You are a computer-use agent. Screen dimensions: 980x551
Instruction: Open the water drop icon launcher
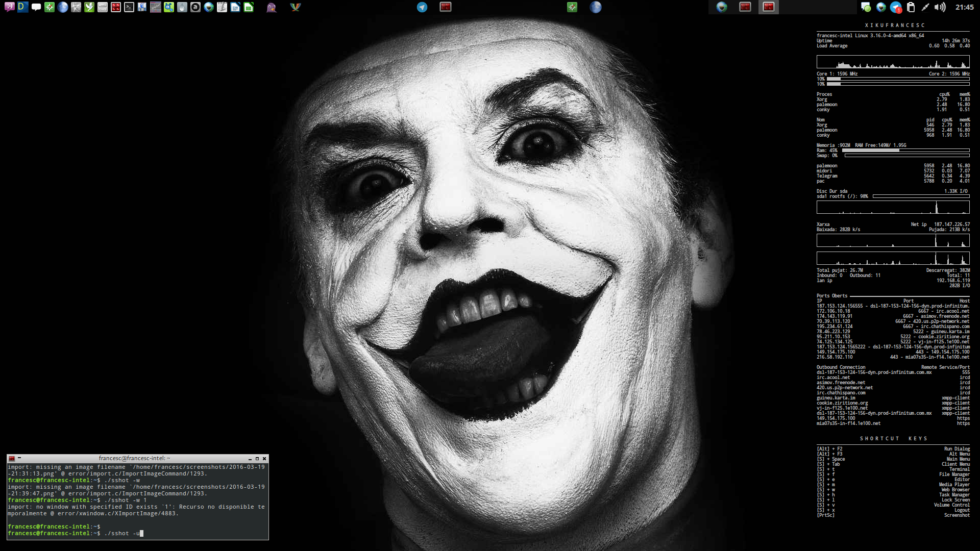click(182, 7)
